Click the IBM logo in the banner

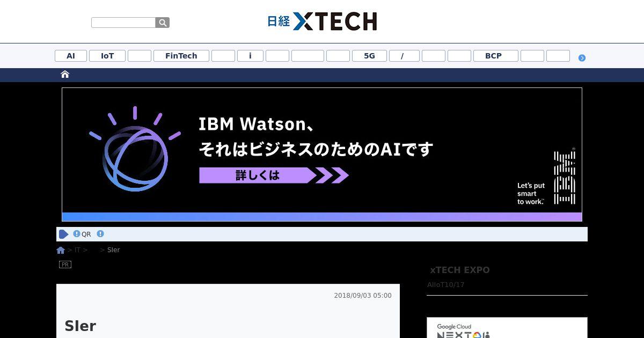[565, 177]
